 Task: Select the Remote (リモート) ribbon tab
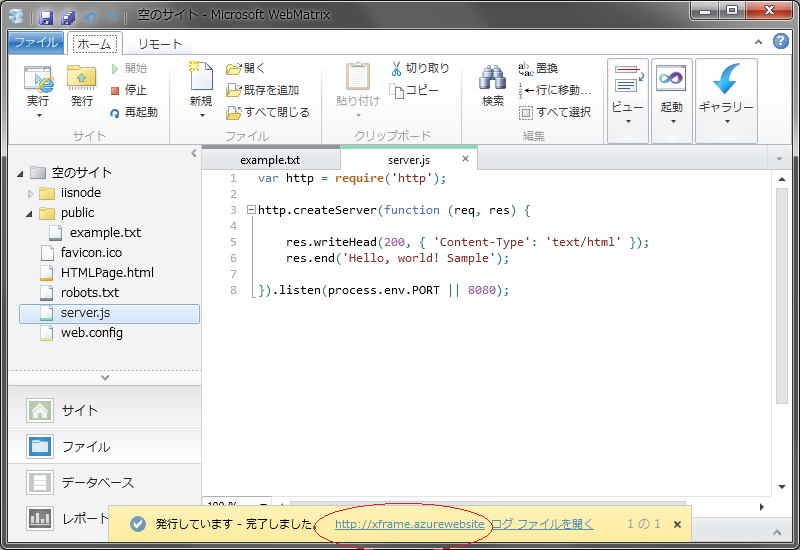[160, 44]
